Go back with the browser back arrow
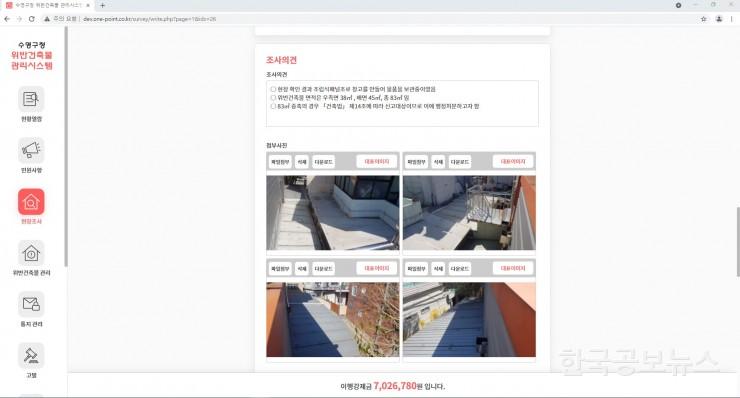 [x=7, y=19]
